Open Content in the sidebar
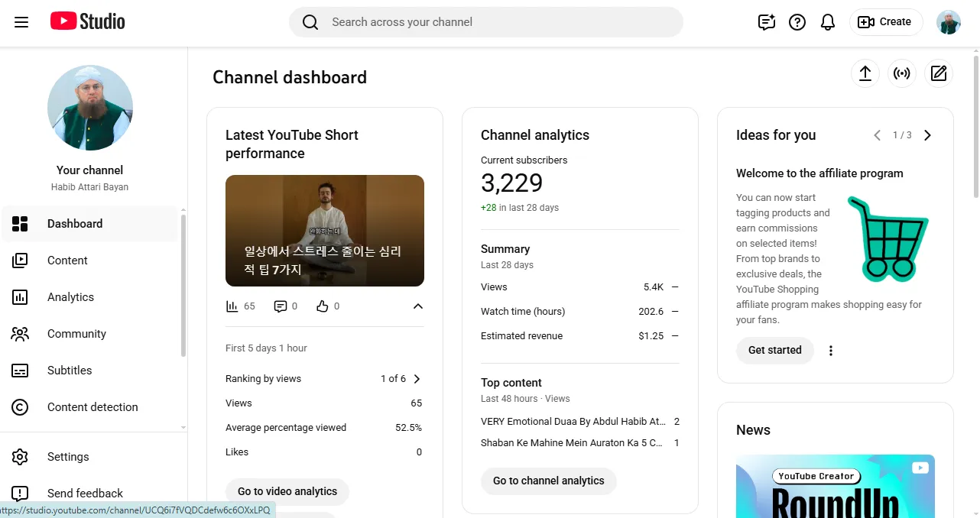 coord(89,261)
